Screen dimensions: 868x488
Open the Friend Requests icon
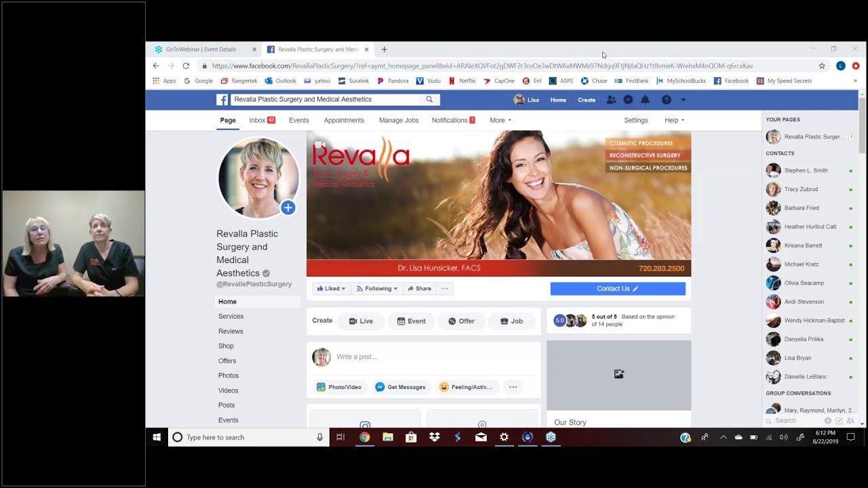[x=611, y=100]
